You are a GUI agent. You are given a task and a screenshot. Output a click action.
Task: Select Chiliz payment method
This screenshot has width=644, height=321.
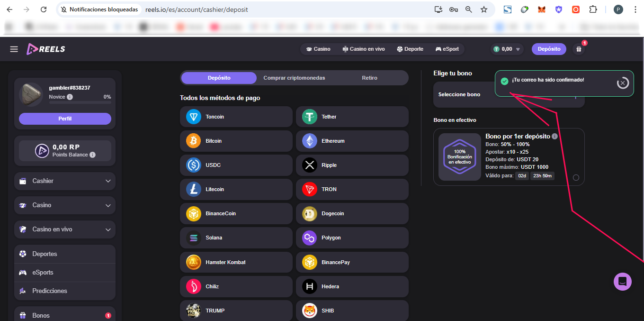[236, 286]
